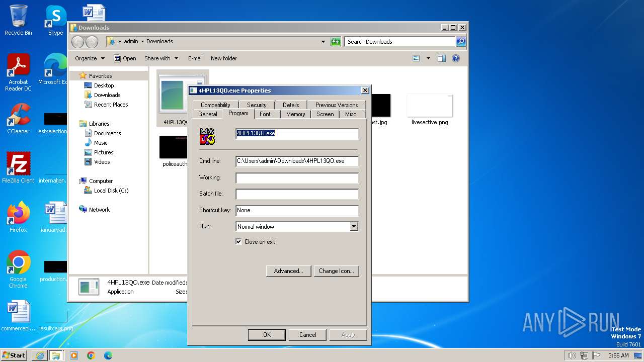Viewport: 644px width, 362px height.
Task: Click the volume speaker tray icon
Action: (572, 355)
